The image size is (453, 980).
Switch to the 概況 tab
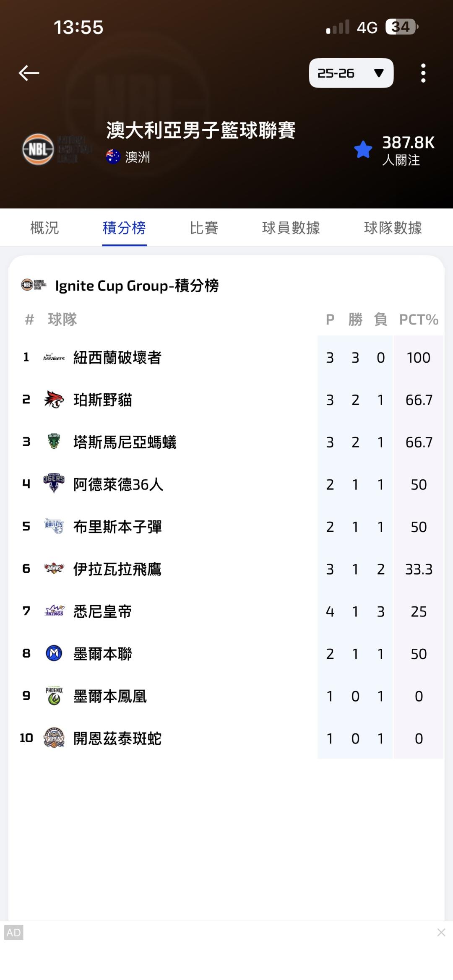[44, 228]
